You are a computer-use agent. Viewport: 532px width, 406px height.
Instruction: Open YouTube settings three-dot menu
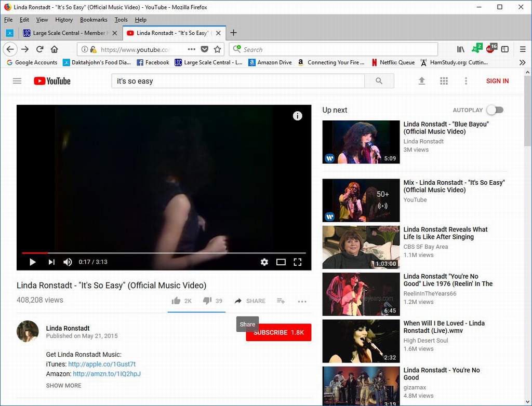coord(466,80)
